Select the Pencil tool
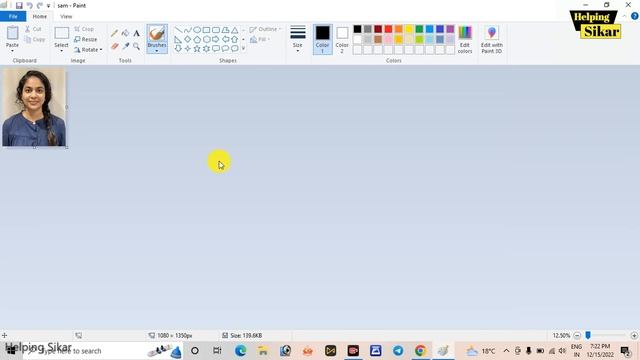 [x=115, y=33]
